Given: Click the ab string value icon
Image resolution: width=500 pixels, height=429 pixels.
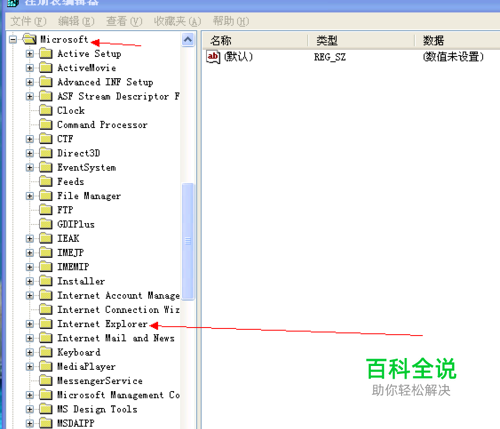Looking at the screenshot, I should click(213, 57).
